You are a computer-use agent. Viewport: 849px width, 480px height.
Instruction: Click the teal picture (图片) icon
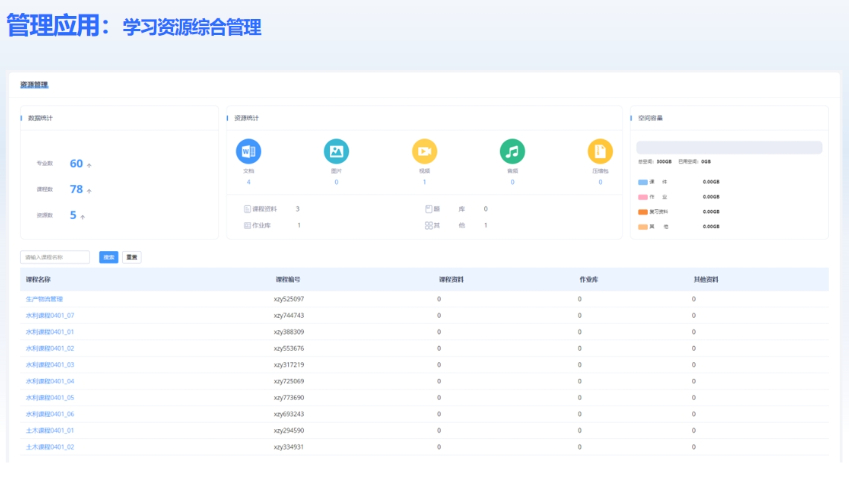336,151
